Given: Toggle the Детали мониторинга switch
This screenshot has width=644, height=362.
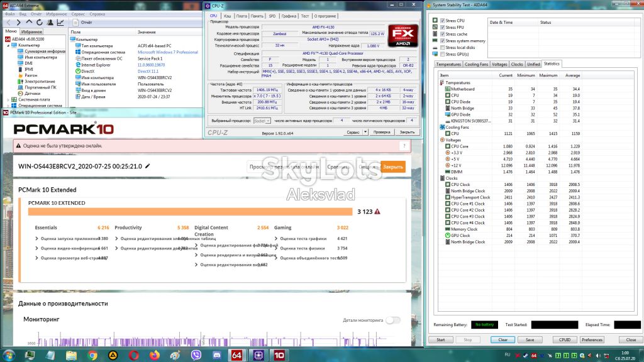Looking at the screenshot, I should (x=393, y=320).
